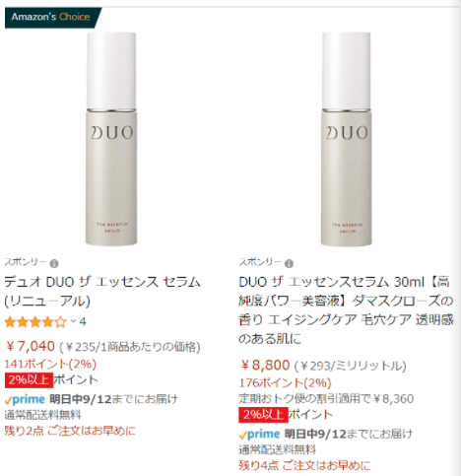Screen dimensions: 461x476
Task: Click スポンサー label above left product title
Action: (26, 262)
